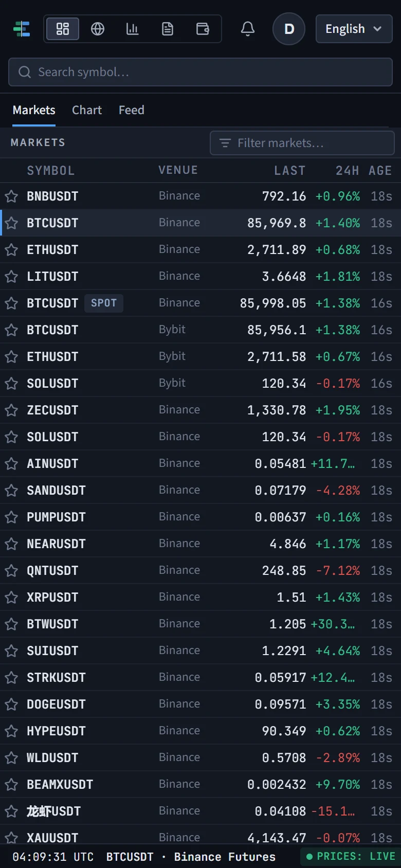Open the wallet icon
The image size is (401, 868).
tap(203, 29)
